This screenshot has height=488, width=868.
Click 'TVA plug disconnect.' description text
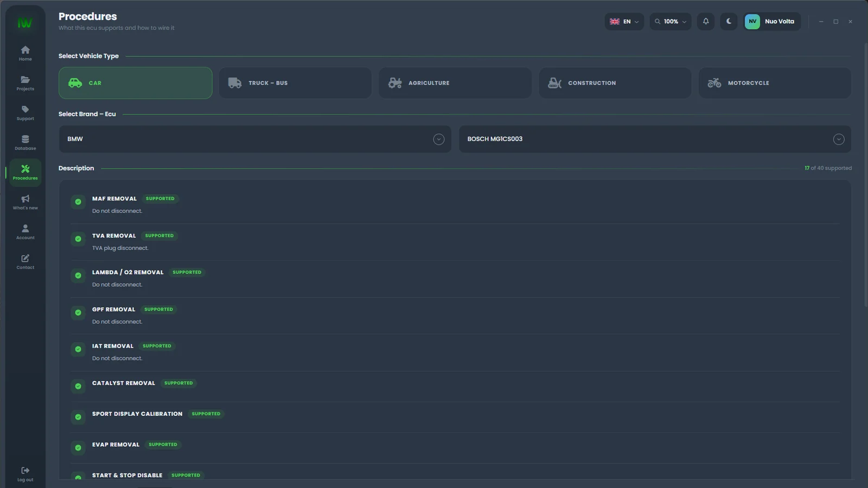(x=120, y=248)
